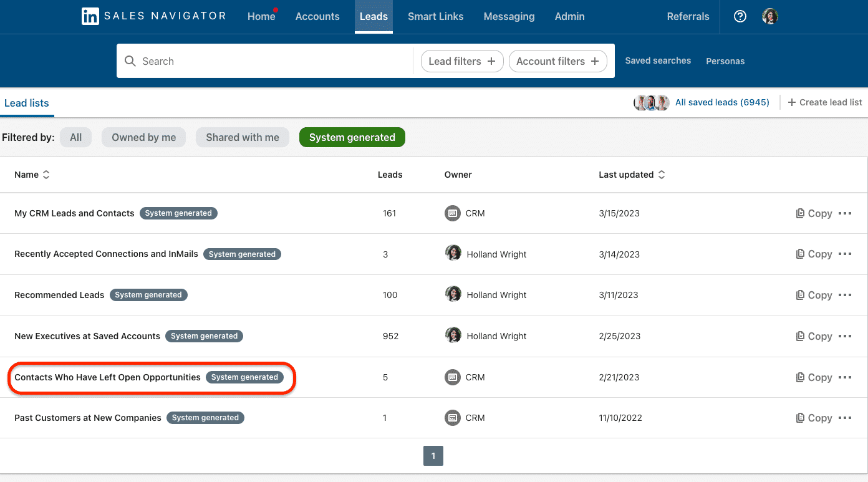Open Messaging in navigation

coord(509,17)
